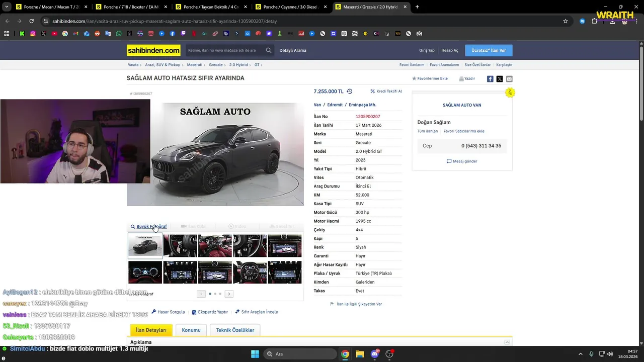The width and height of the screenshot is (644, 362).
Task: Open the new tab plus button
Action: point(417,7)
